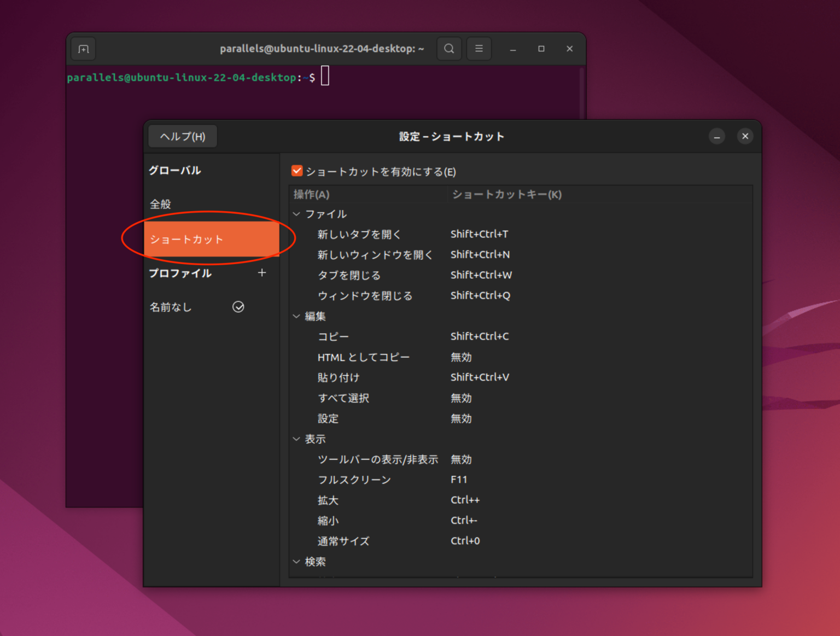This screenshot has height=636, width=840.
Task: Select the コピー action row
Action: [x=521, y=336]
